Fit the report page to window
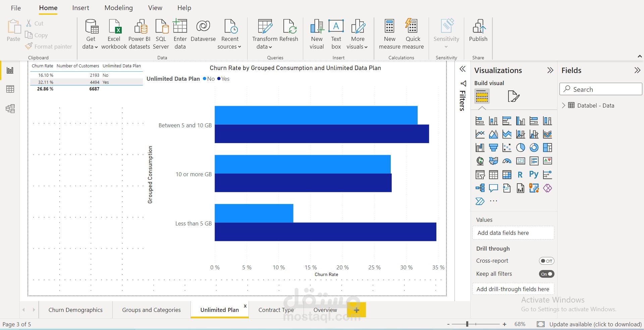This screenshot has width=644, height=330. [540, 324]
